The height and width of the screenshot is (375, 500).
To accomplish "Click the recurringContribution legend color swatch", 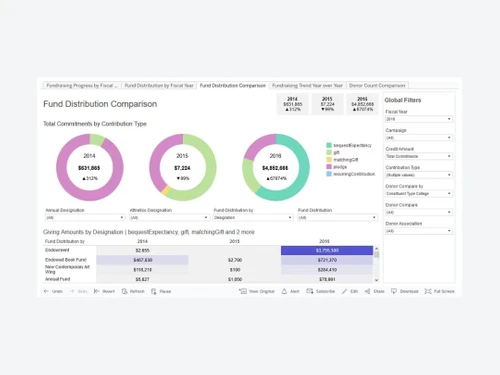I will coord(329,174).
